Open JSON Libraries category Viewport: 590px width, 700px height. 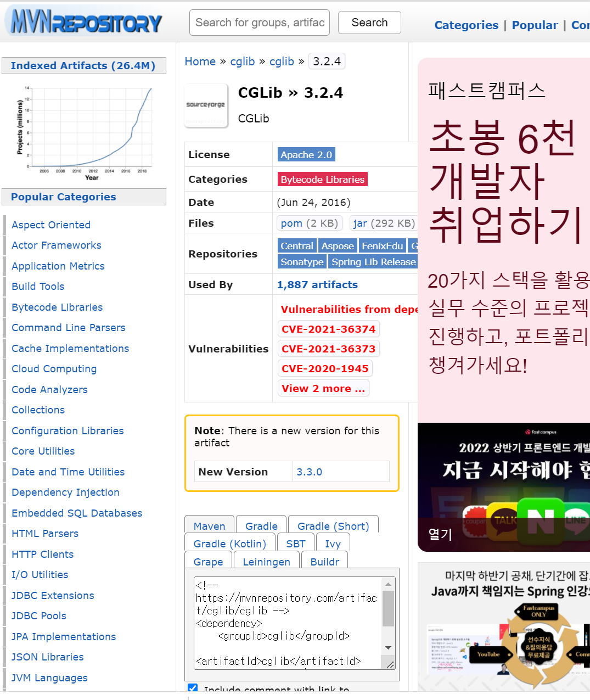[48, 657]
